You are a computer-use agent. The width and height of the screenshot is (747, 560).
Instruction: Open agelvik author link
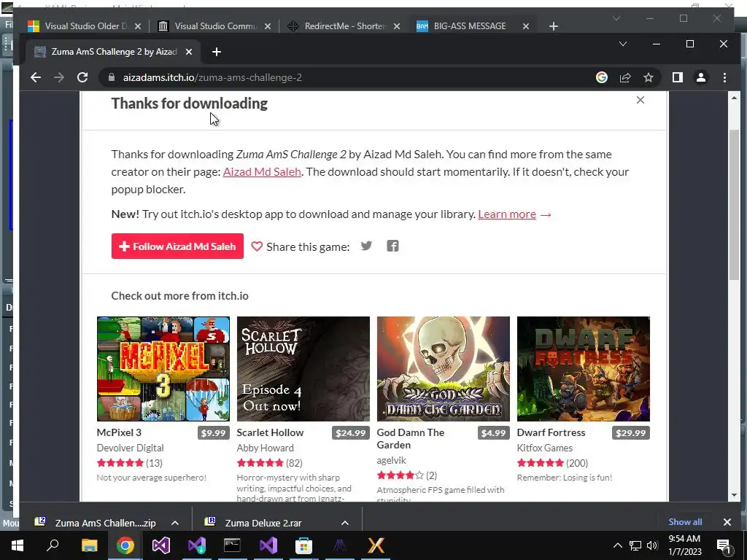391,461
